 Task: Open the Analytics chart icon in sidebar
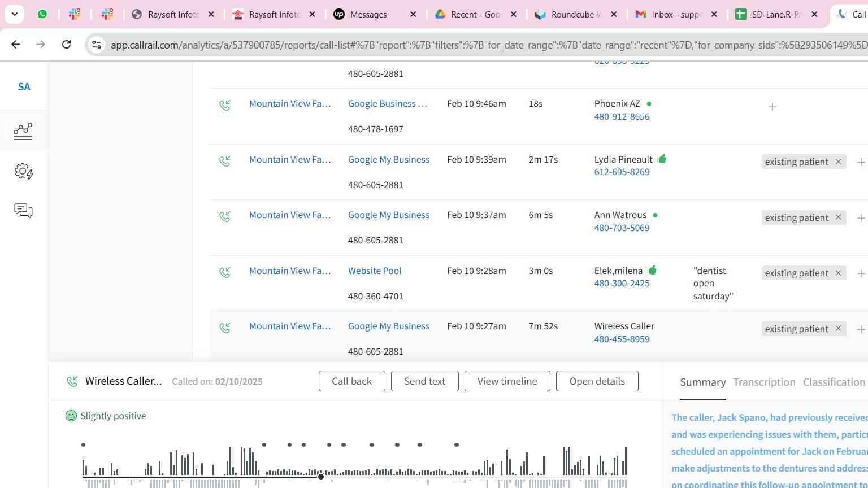click(x=23, y=131)
